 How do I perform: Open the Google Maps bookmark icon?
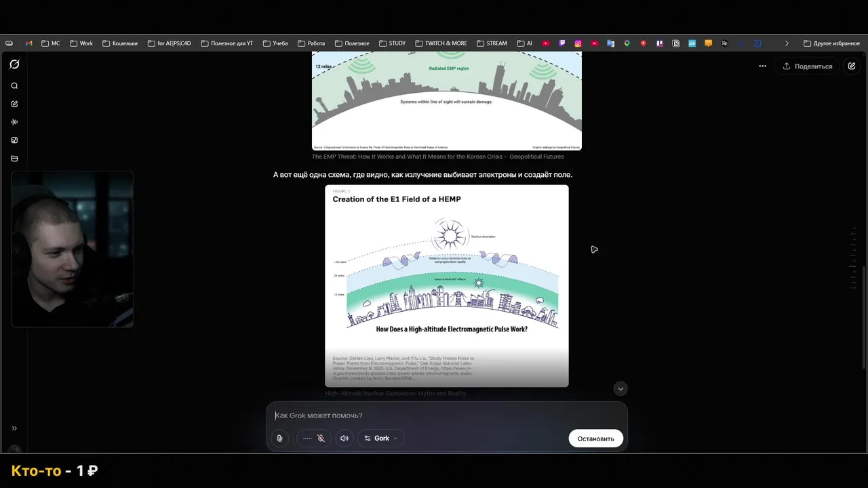(627, 43)
